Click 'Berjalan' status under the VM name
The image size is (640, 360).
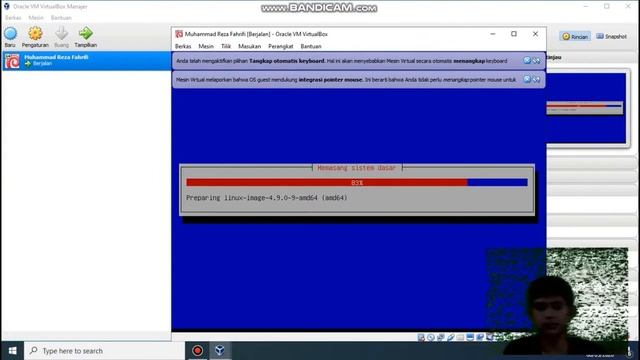point(42,64)
